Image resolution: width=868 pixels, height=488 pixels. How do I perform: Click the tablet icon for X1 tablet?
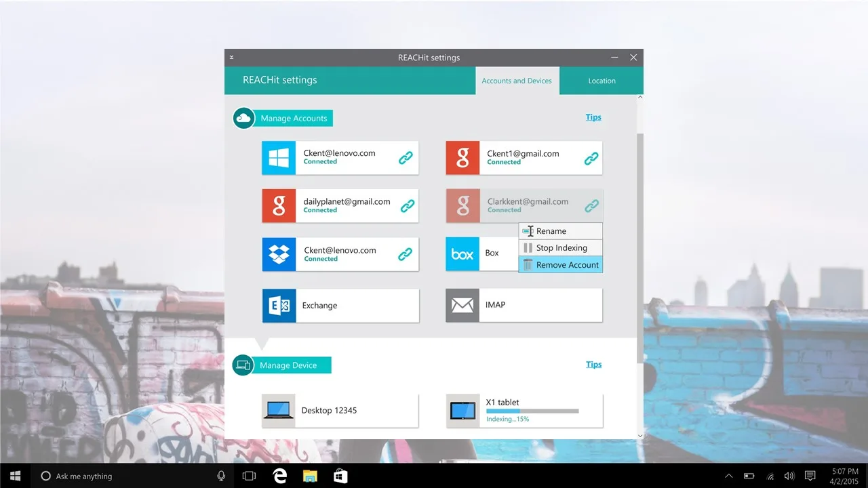[462, 411]
